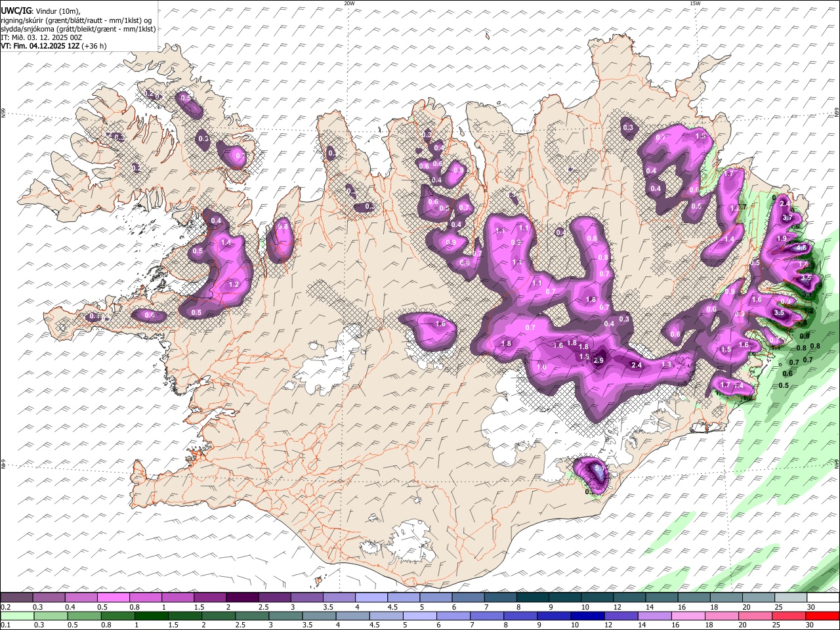Pick the rain scale swatch between 0.5 and 0.8
The width and height of the screenshot is (840, 630).
(x=85, y=616)
